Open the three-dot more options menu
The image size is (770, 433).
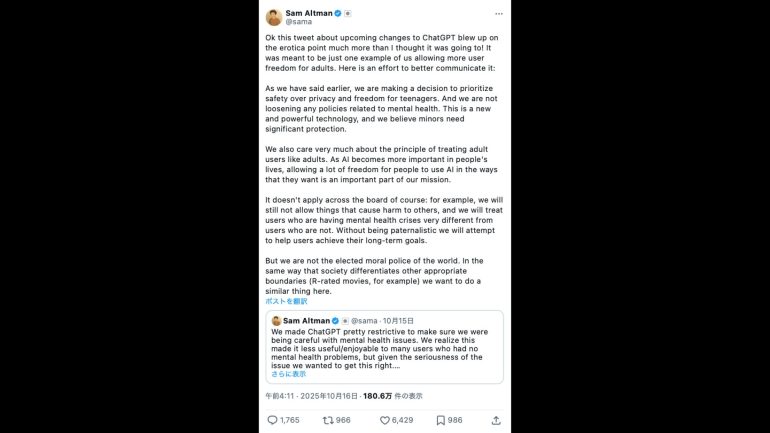coord(498,14)
